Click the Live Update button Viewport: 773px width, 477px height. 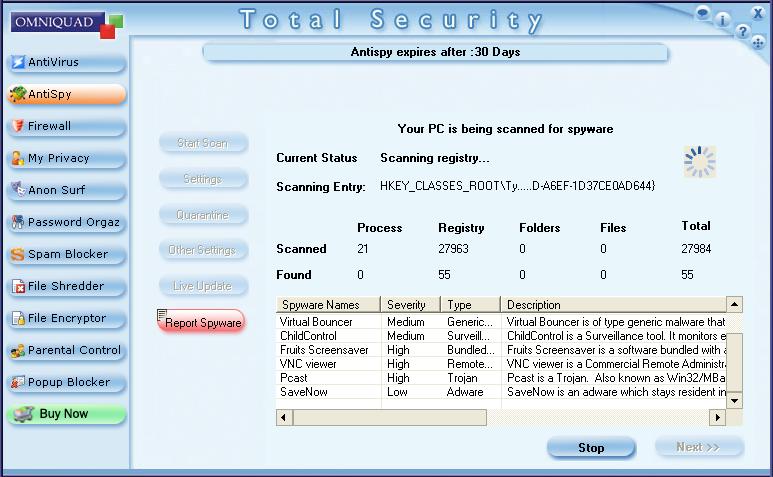203,286
